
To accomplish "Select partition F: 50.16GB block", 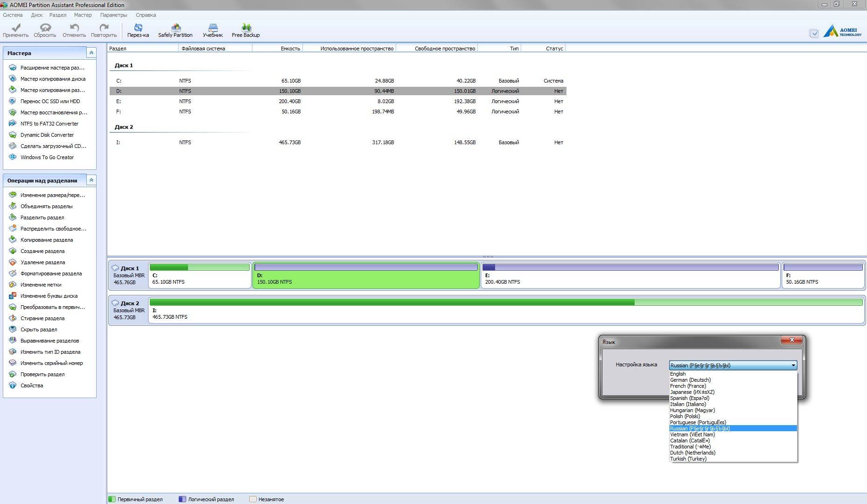I will click(823, 275).
